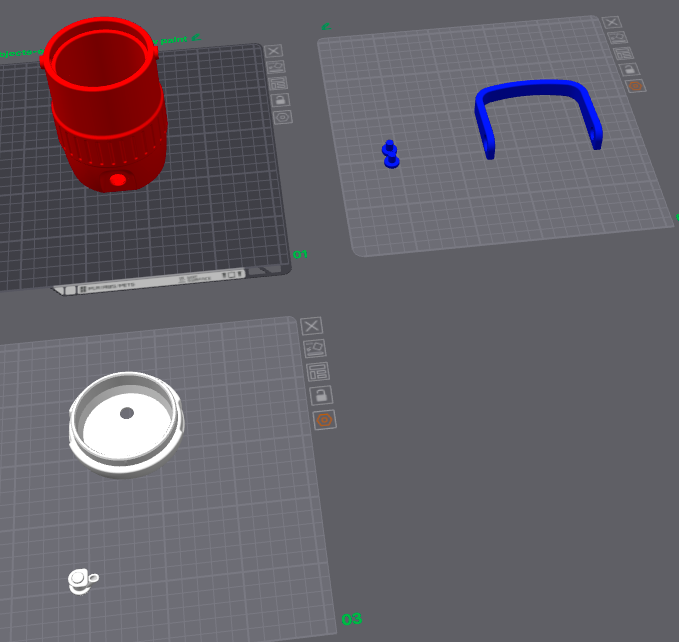Select the small white cap model
The image size is (679, 642).
coord(82,581)
